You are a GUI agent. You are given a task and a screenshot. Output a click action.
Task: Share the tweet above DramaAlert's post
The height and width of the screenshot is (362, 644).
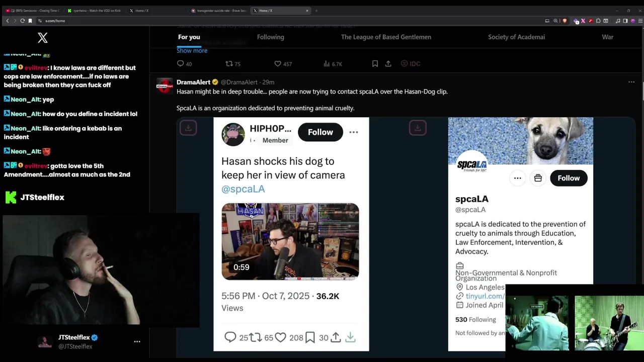(388, 63)
